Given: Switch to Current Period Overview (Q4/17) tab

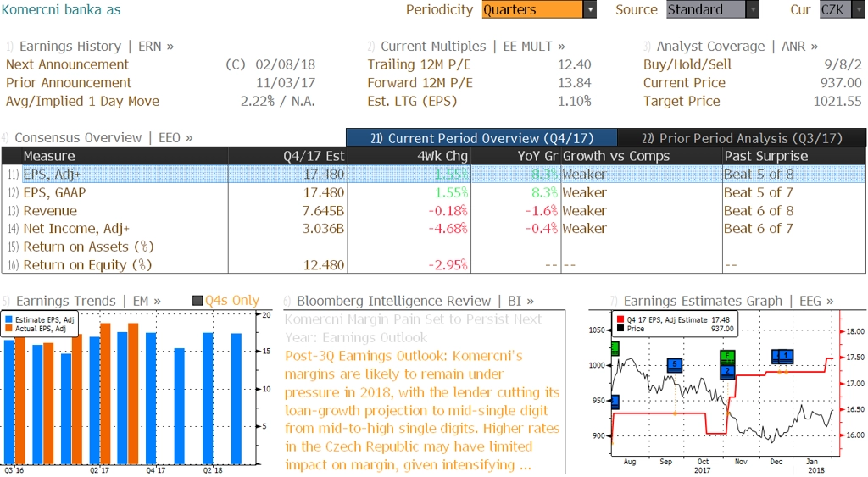Looking at the screenshot, I should point(481,138).
